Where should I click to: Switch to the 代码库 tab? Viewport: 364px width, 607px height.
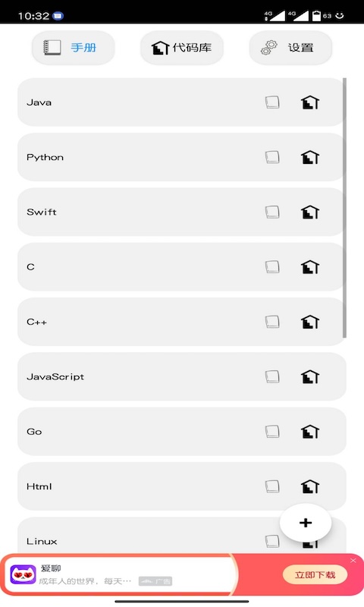click(x=182, y=48)
